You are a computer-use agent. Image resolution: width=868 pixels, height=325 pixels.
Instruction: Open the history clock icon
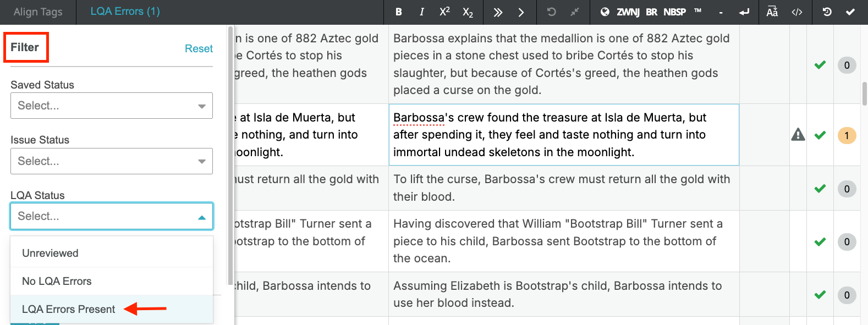(x=827, y=12)
